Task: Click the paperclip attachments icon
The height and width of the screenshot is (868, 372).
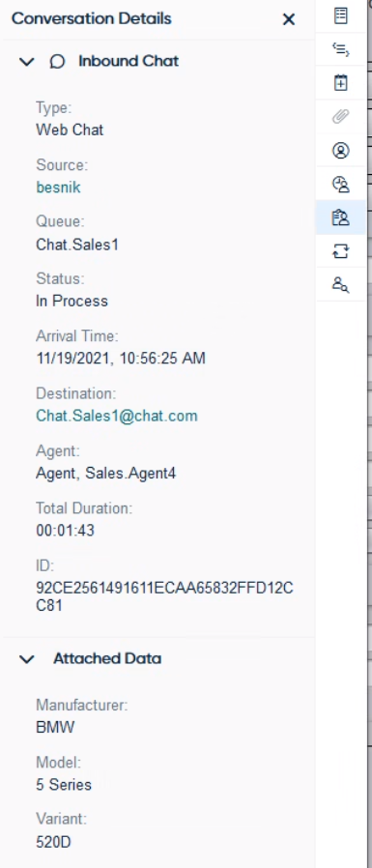Action: click(341, 117)
